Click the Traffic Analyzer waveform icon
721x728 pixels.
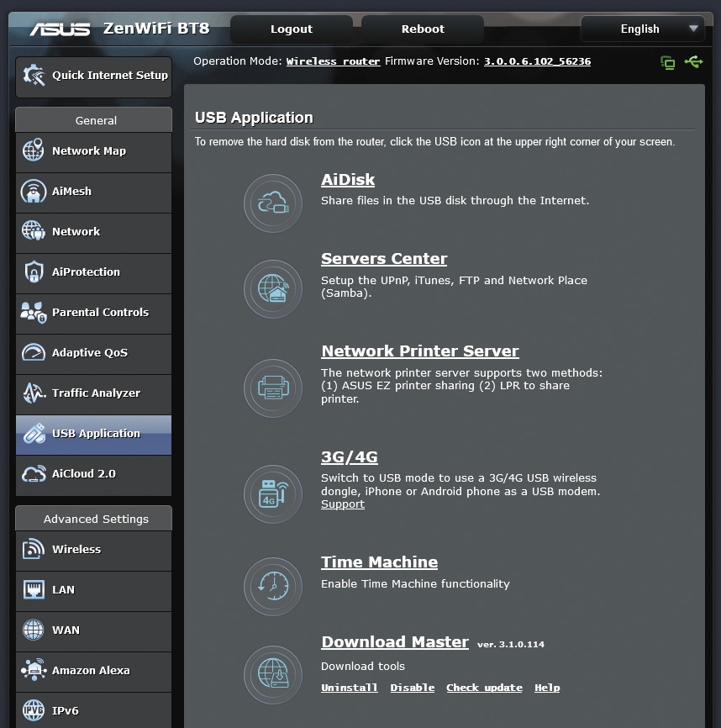coord(34,393)
